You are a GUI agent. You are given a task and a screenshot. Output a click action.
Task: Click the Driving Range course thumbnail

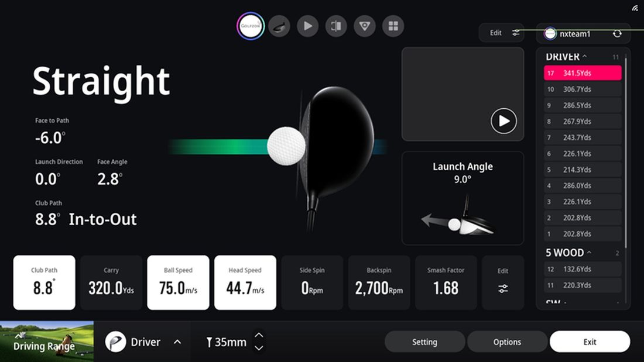[x=47, y=342]
